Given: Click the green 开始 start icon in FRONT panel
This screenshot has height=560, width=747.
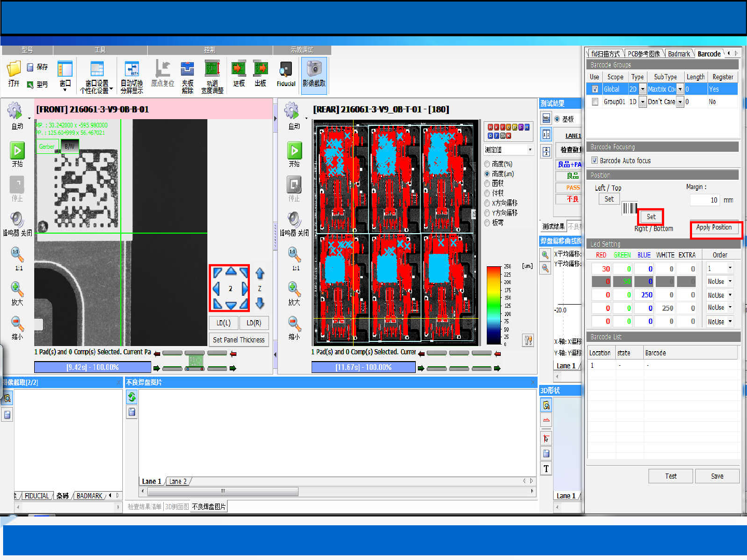Looking at the screenshot, I should (17, 151).
